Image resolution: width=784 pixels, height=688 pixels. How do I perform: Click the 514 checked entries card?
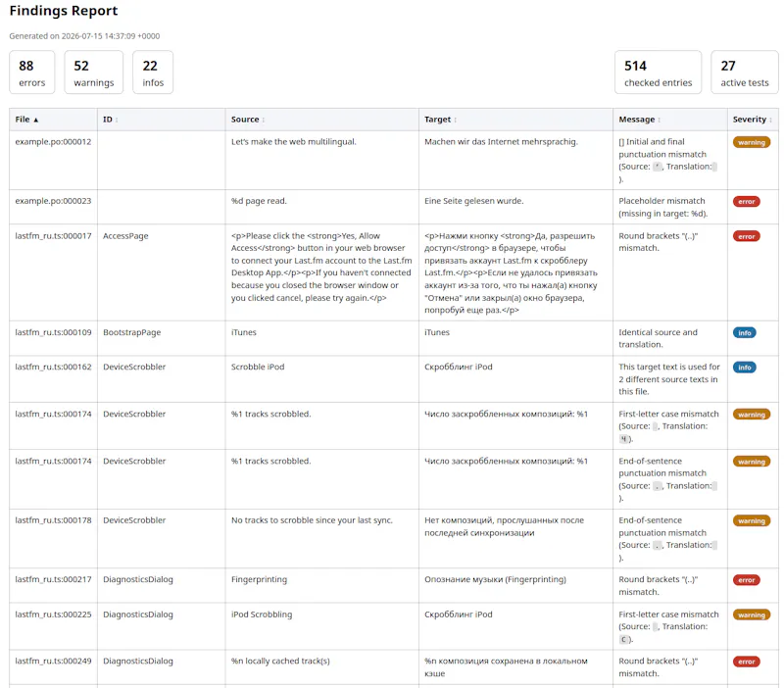point(658,72)
